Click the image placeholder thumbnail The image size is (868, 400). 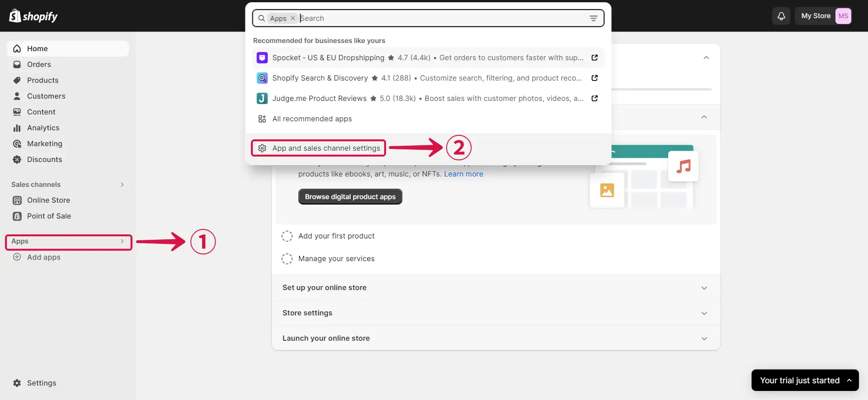[607, 190]
